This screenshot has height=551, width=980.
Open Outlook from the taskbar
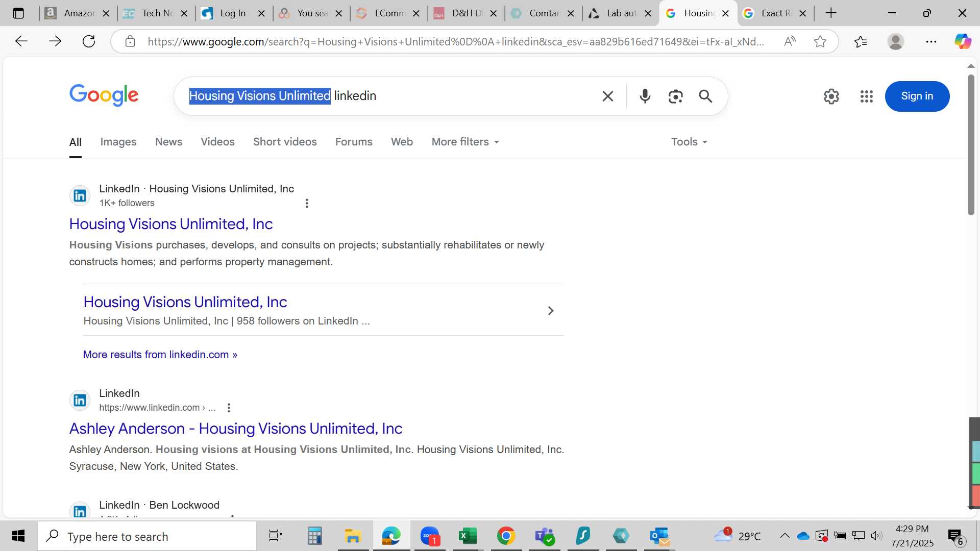(660, 536)
